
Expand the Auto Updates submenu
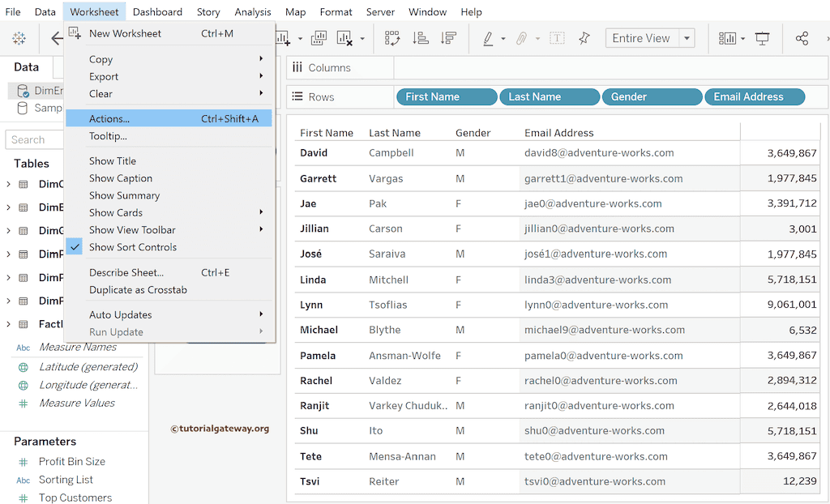(120, 315)
